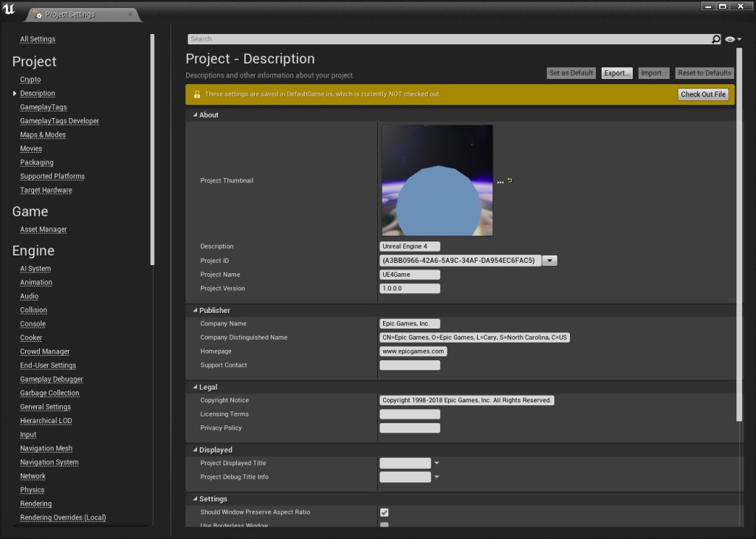The width and height of the screenshot is (756, 539).
Task: Collapse the Publisher section
Action: (x=195, y=310)
